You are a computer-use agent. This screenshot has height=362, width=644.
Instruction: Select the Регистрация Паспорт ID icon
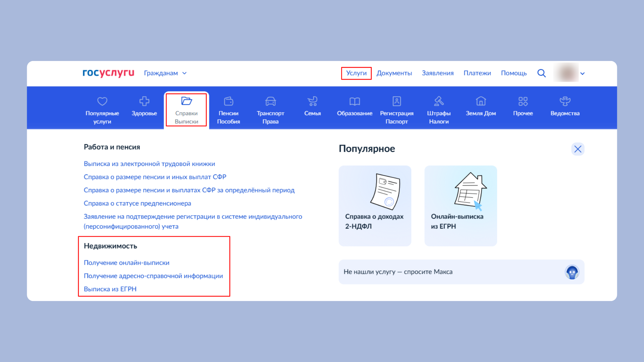pos(397,101)
